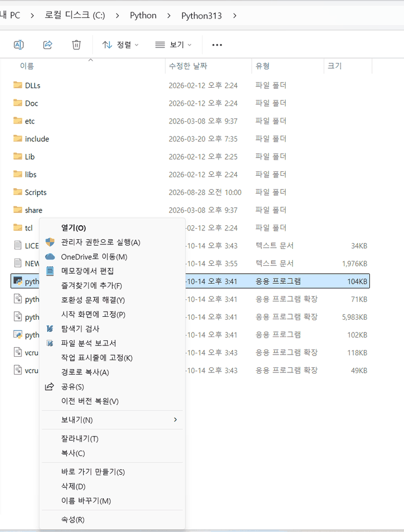Choose 삭제(D) in context menu

coord(112,486)
